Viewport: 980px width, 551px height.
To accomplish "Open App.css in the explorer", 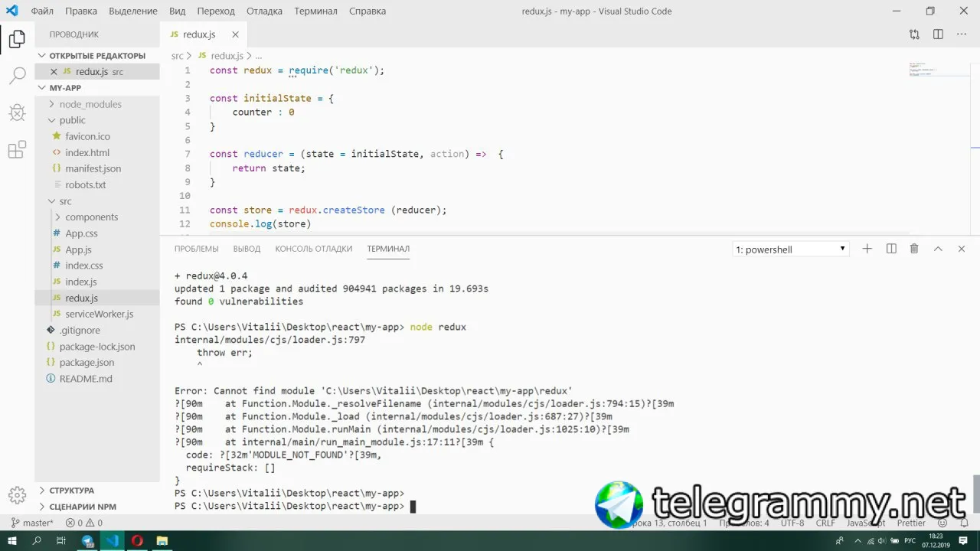I will tap(81, 233).
